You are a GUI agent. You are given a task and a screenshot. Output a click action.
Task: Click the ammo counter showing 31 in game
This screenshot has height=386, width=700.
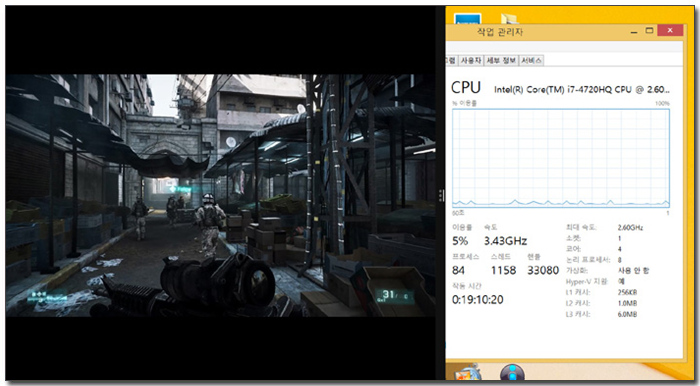coord(395,295)
